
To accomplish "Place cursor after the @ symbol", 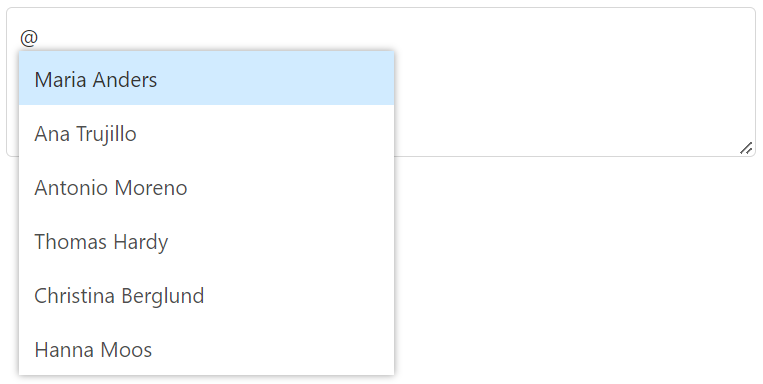I will point(39,37).
